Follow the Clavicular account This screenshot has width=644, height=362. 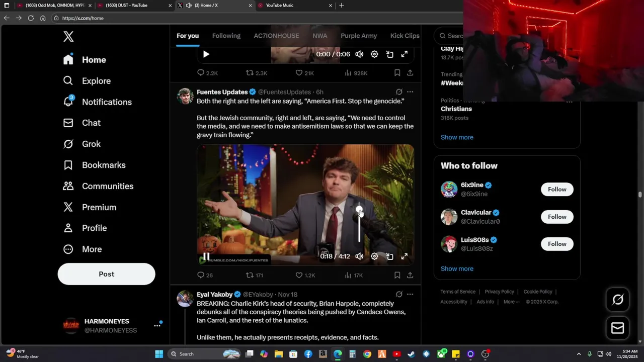click(x=557, y=217)
